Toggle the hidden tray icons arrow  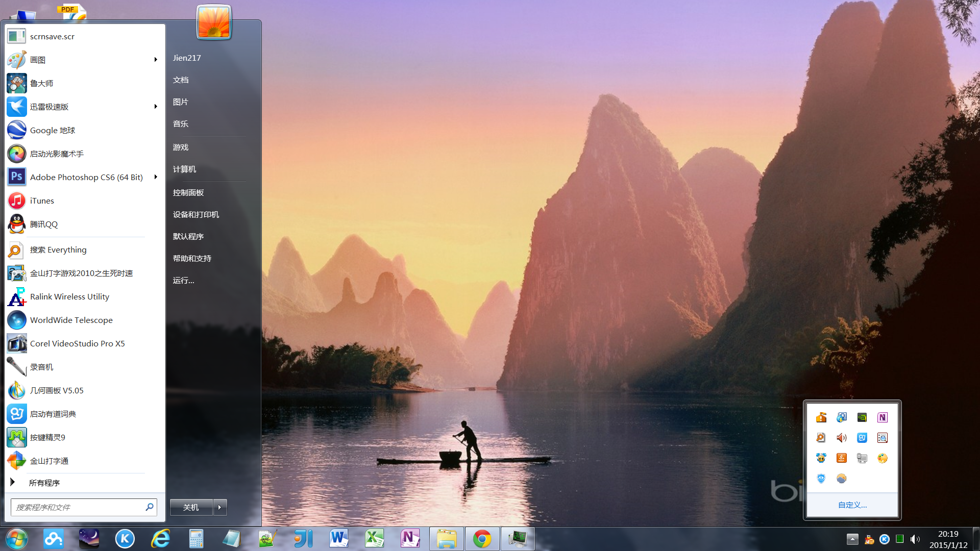coord(852,539)
